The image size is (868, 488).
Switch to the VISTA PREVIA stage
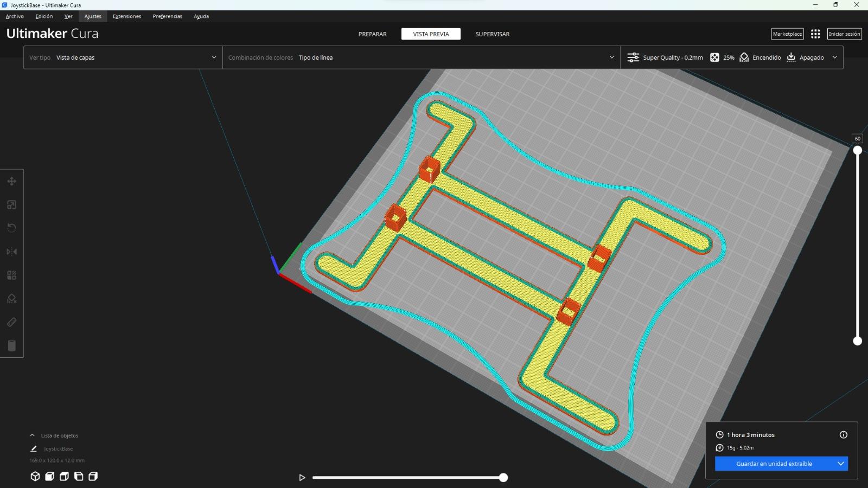point(431,34)
